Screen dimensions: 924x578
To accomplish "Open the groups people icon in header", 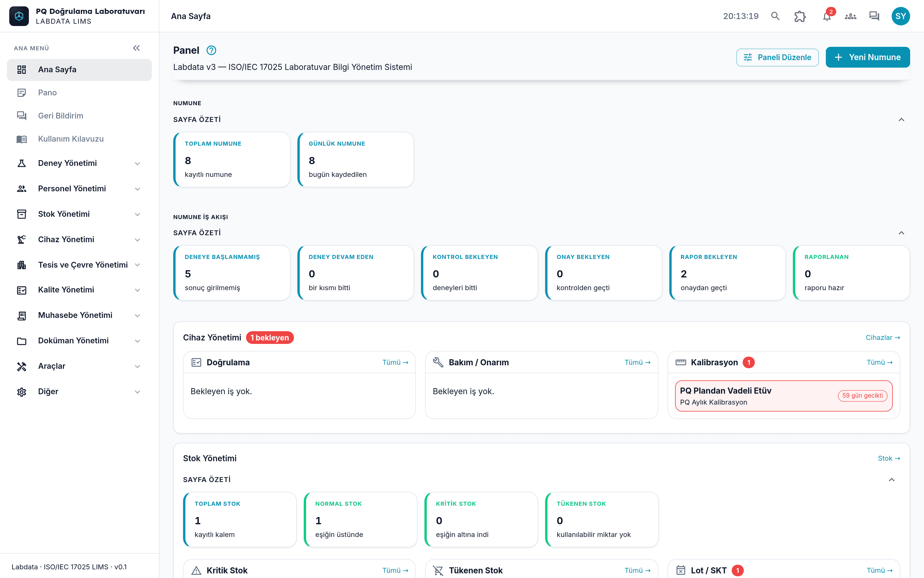I will (850, 16).
